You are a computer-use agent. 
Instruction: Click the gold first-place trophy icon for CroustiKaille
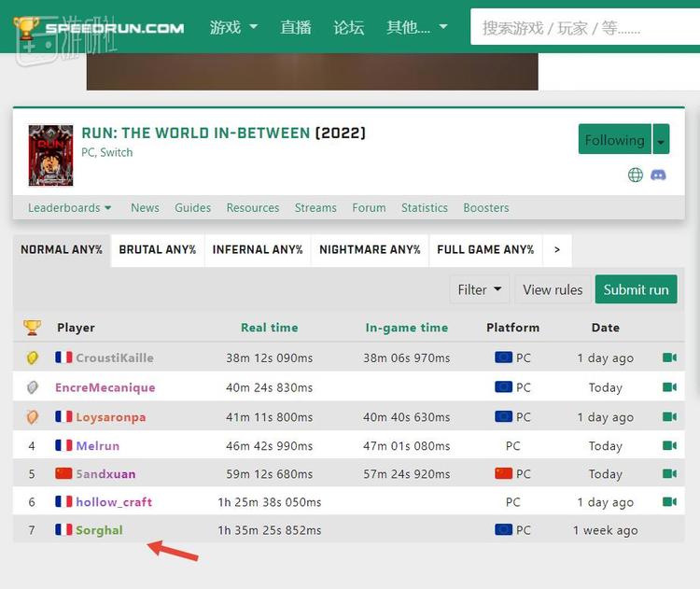(32, 358)
